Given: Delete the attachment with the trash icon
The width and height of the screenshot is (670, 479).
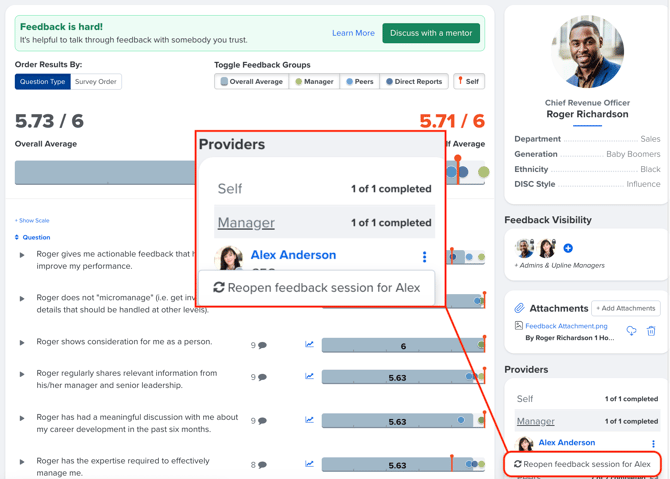Looking at the screenshot, I should (x=651, y=331).
